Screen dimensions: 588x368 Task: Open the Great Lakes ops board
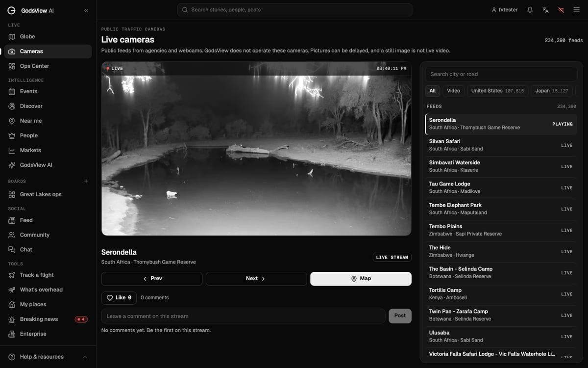48,195
